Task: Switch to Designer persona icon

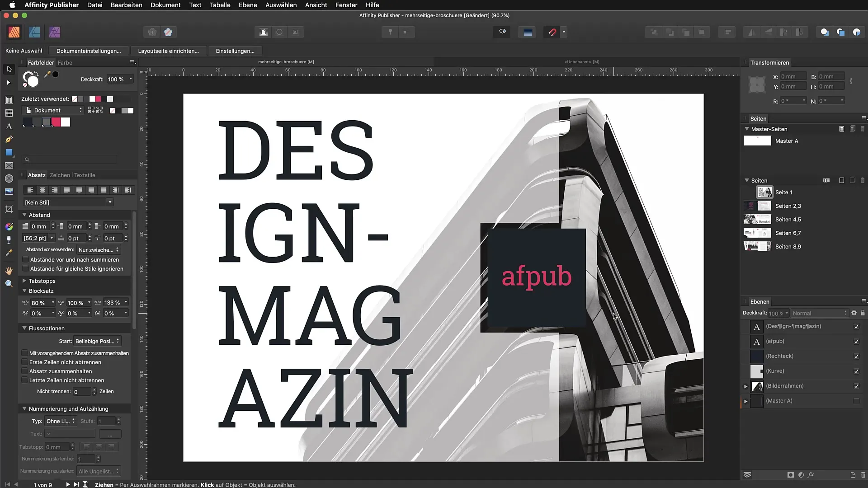Action: (x=34, y=32)
